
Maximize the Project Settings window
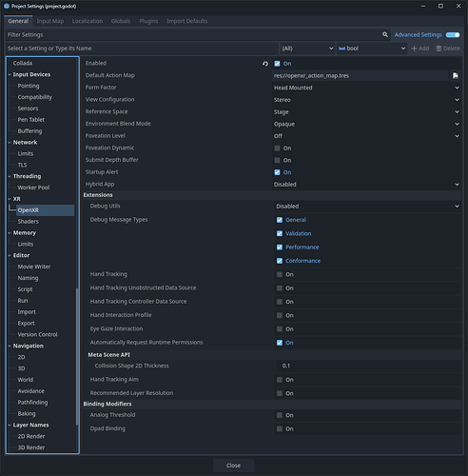440,6
